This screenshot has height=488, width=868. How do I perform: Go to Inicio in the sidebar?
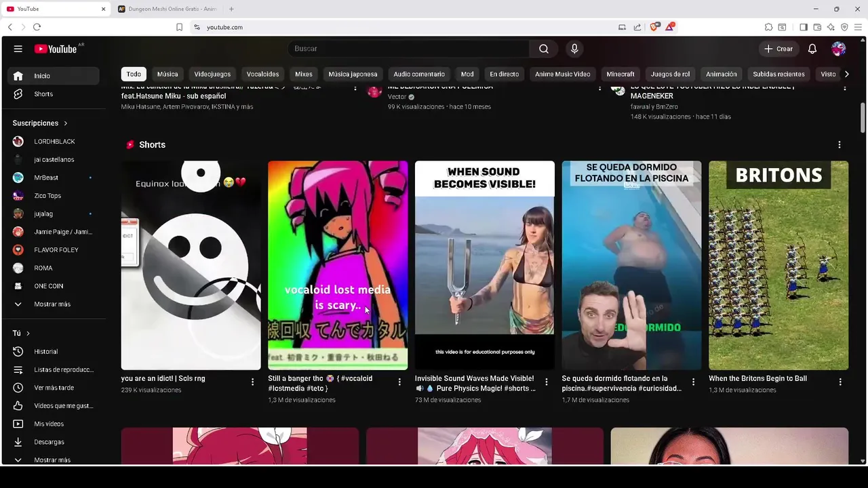click(x=53, y=76)
